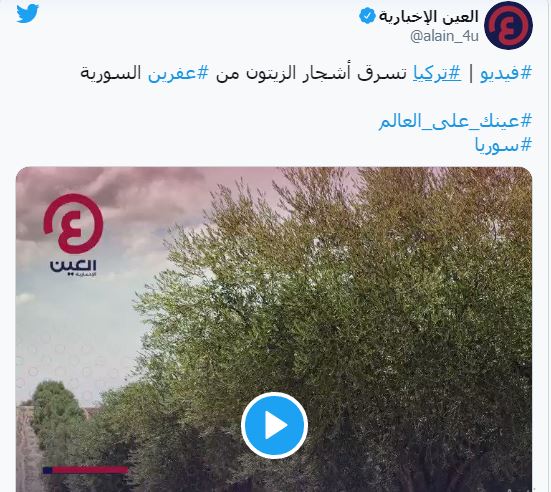Open the #عينك_على_العالم hashtag
The height and width of the screenshot is (492, 551).
point(455,121)
